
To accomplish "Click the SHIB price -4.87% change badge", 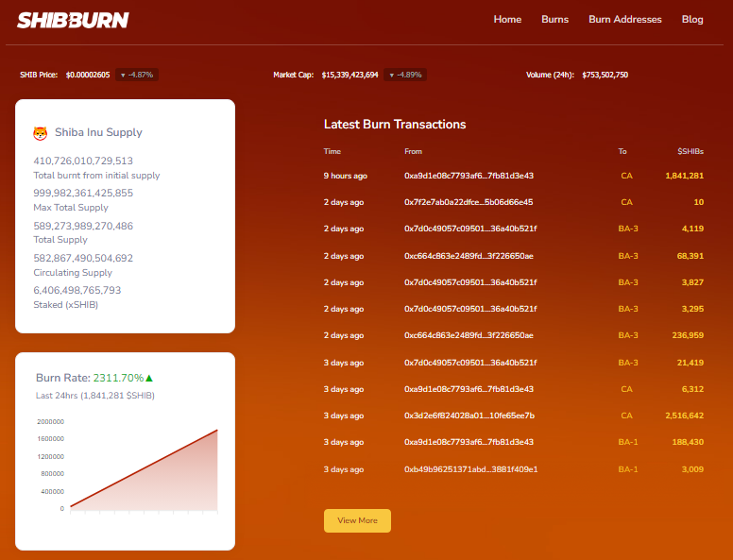I will 137,75.
